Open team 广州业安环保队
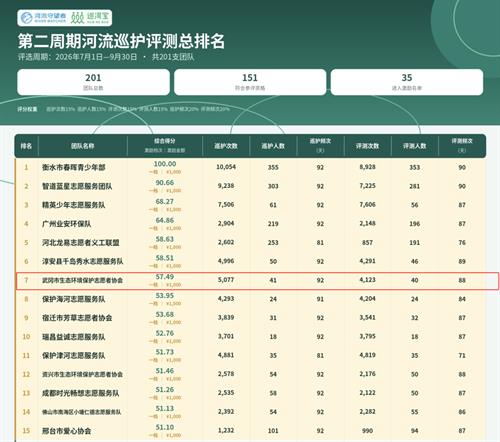Viewport: 500px width, 442px height. click(67, 224)
